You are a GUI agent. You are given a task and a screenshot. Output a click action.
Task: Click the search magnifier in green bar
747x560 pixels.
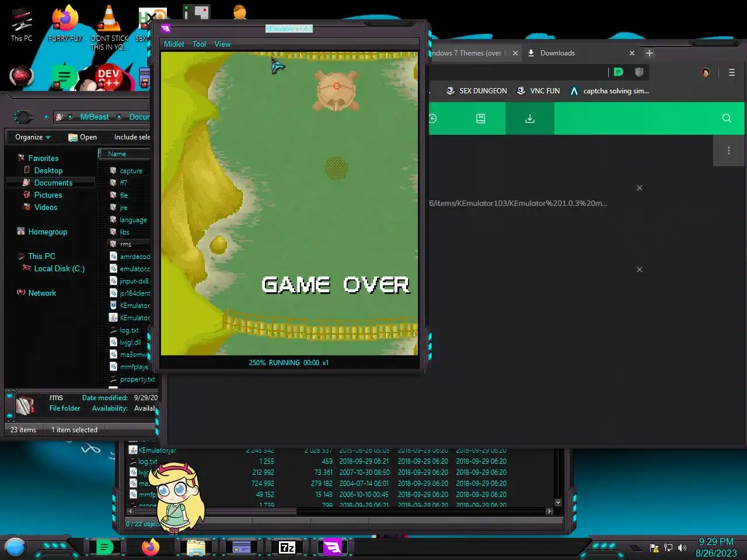727,118
